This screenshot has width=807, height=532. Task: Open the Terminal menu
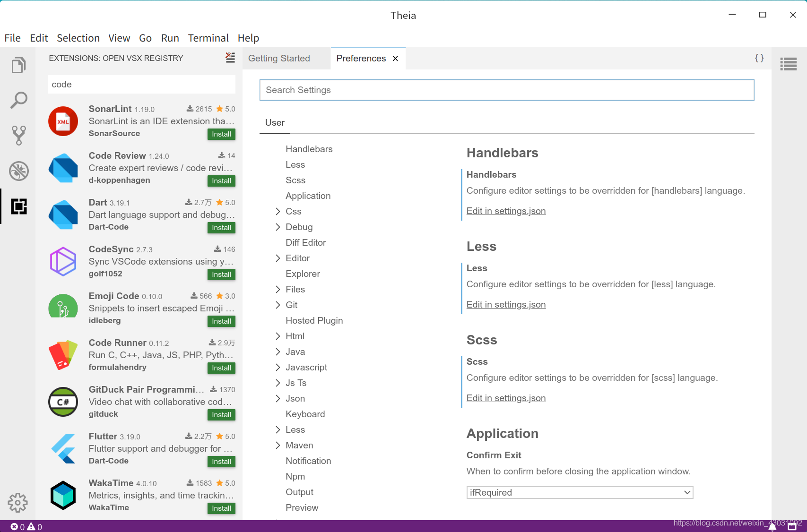(208, 38)
